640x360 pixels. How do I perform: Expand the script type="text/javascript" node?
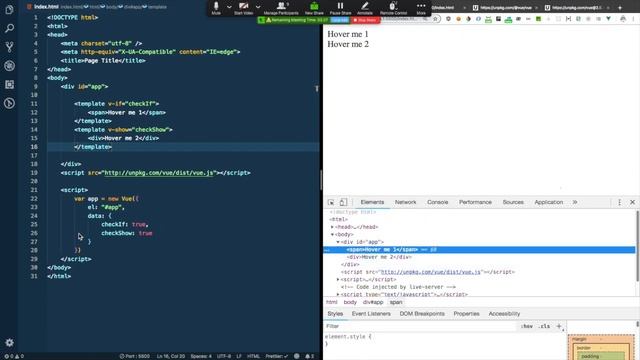pyautogui.click(x=338, y=294)
